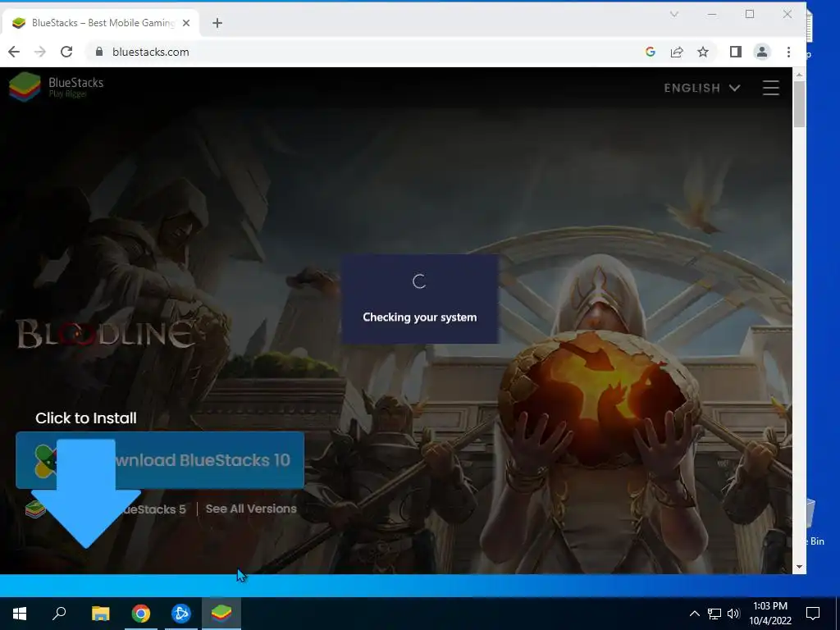The image size is (840, 630).
Task: Minimize the Chrome window
Action: pos(712,15)
